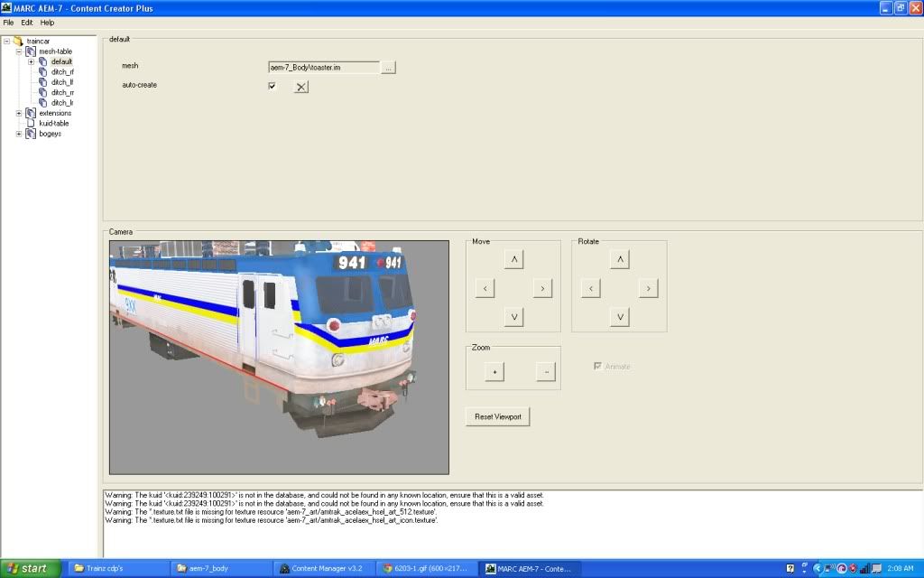Zoom in the camera viewport
This screenshot has height=578, width=924.
click(494, 371)
